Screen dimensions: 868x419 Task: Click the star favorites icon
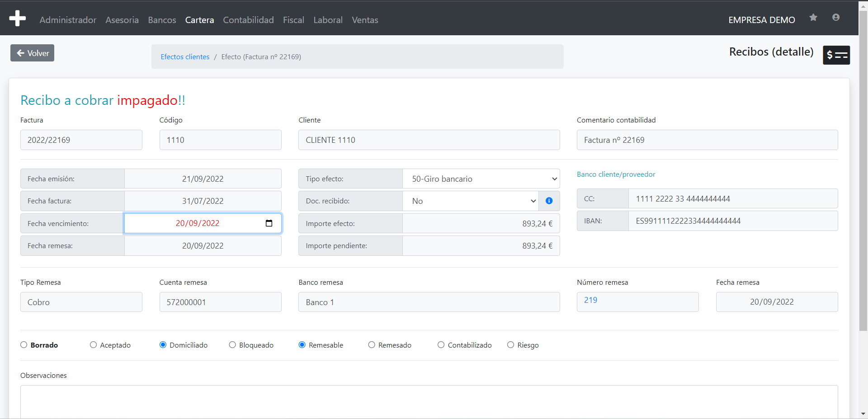click(813, 17)
